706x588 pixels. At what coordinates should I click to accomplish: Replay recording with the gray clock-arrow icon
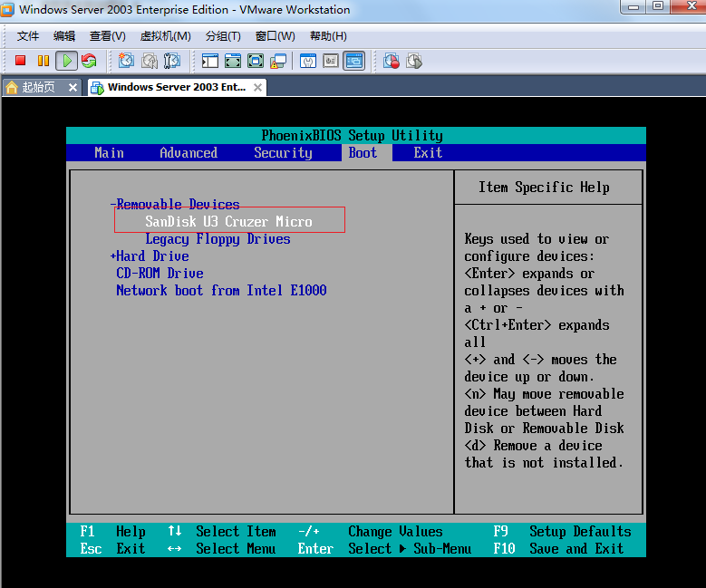(414, 61)
